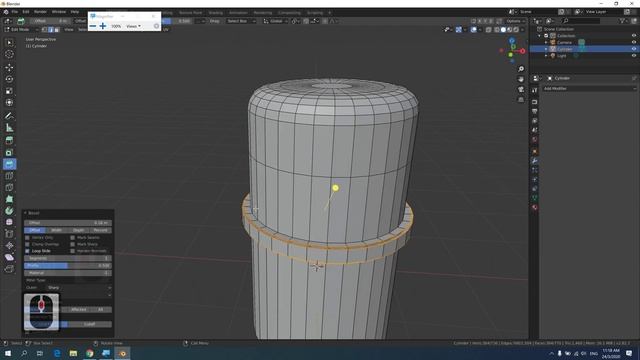
Task: Select the 3D Cursor tool
Action: point(9,54)
